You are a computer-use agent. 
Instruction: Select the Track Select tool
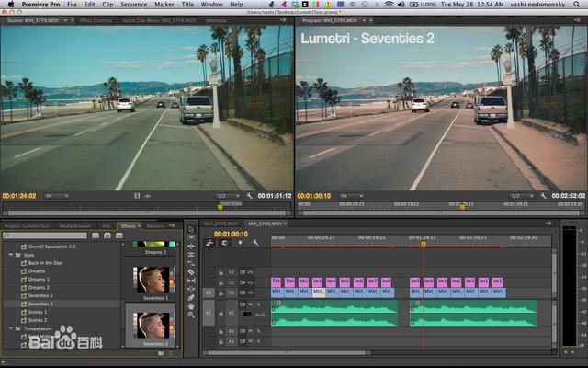[191, 237]
